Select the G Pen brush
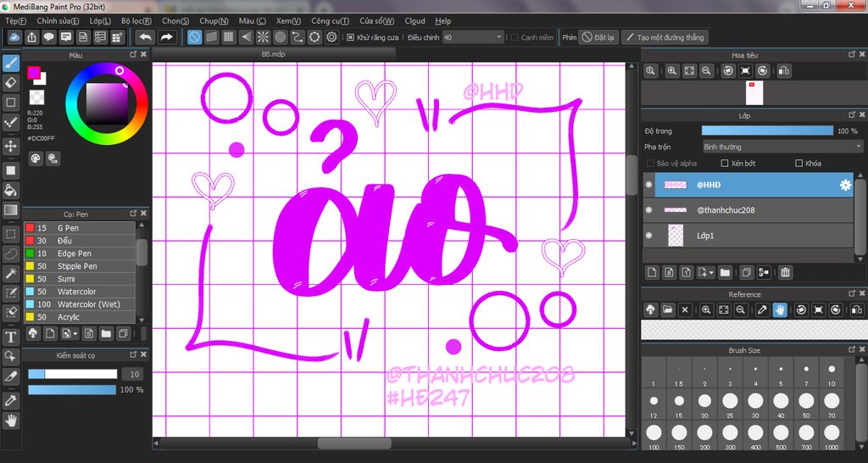Viewport: 868px width, 463px height. pyautogui.click(x=79, y=227)
